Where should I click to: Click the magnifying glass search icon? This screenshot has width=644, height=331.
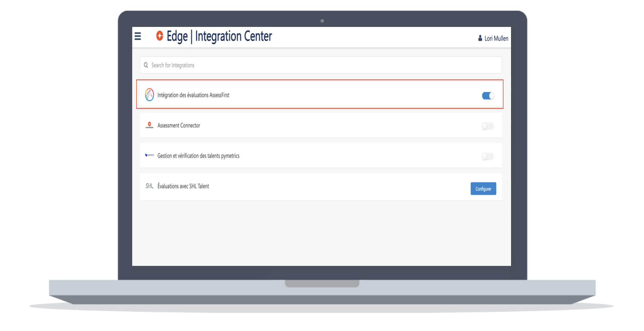click(146, 65)
